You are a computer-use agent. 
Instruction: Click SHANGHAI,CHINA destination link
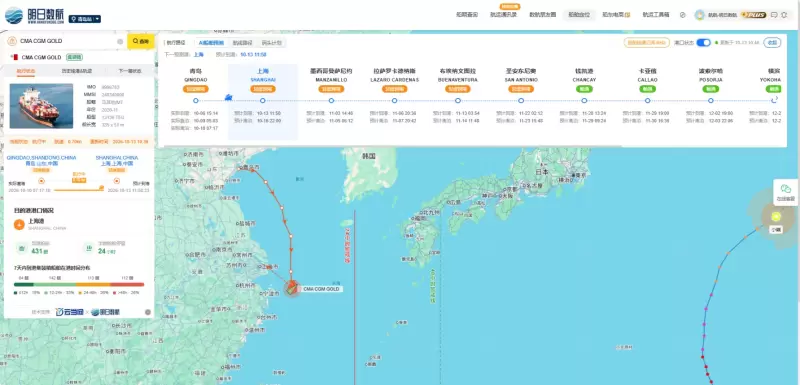click(x=116, y=158)
